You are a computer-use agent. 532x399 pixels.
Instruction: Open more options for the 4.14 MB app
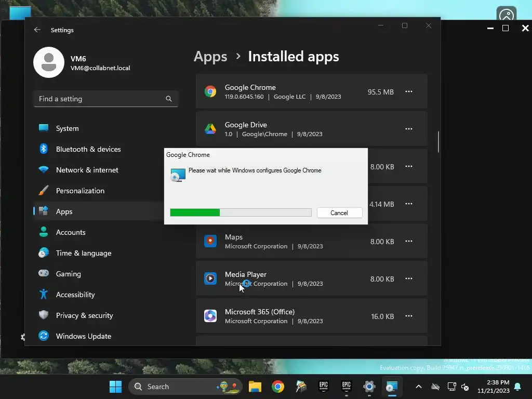(x=409, y=204)
